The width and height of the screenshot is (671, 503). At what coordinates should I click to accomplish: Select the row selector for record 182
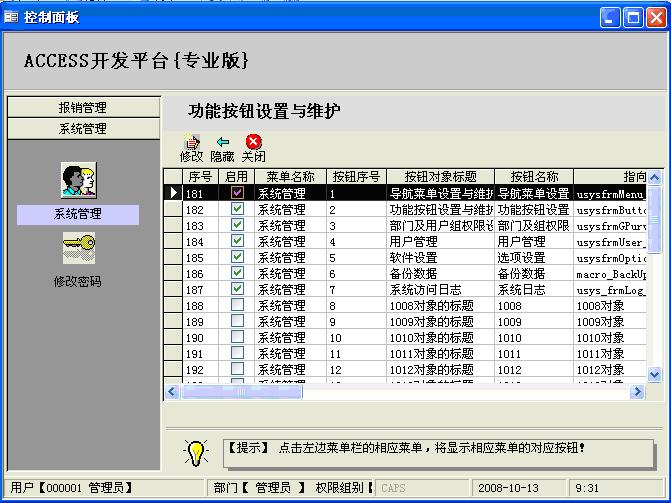(173, 209)
